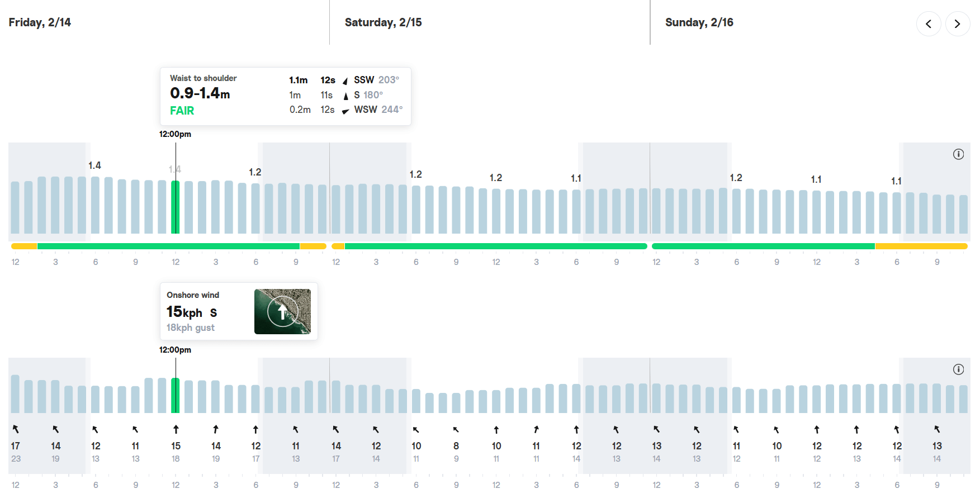Click the wind arrow above the 17 kph reading
Image resolution: width=980 pixels, height=498 pixels.
click(x=16, y=429)
